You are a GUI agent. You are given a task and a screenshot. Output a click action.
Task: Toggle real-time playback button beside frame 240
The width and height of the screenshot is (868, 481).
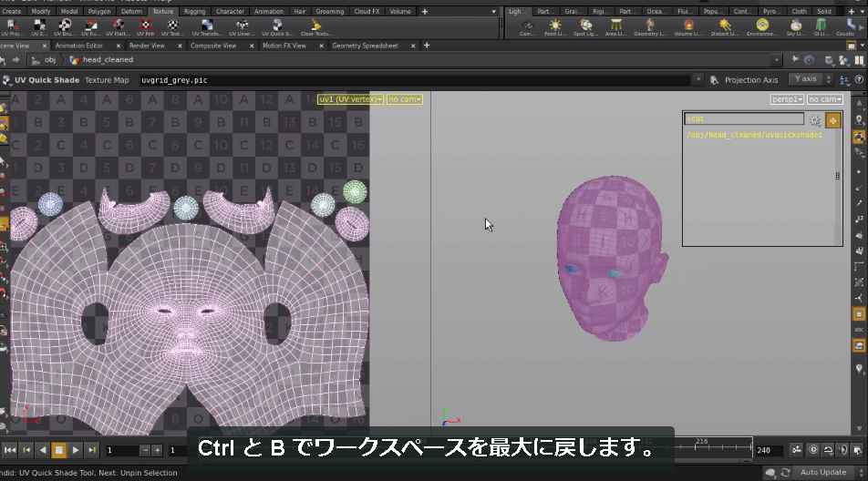pos(813,449)
